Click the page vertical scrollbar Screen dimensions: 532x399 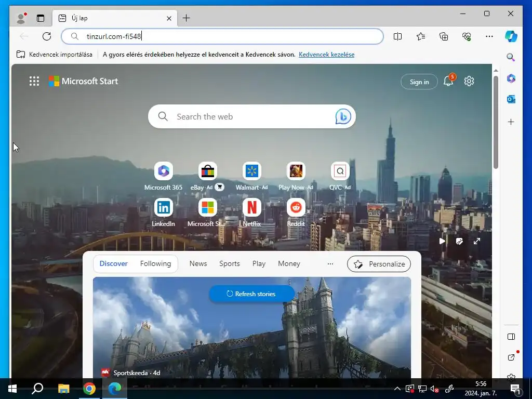[x=496, y=122]
